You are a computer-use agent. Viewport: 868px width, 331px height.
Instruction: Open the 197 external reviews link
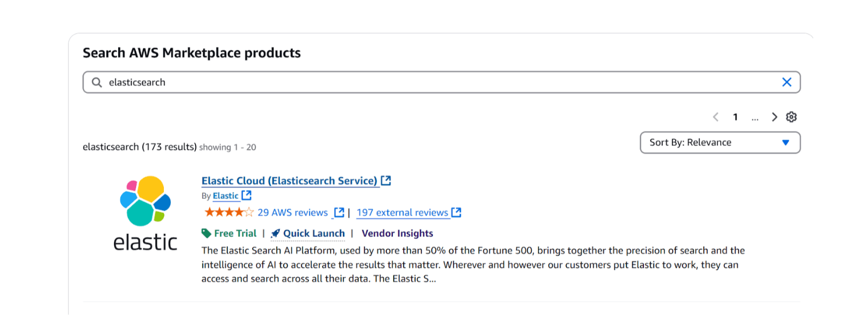(x=401, y=212)
